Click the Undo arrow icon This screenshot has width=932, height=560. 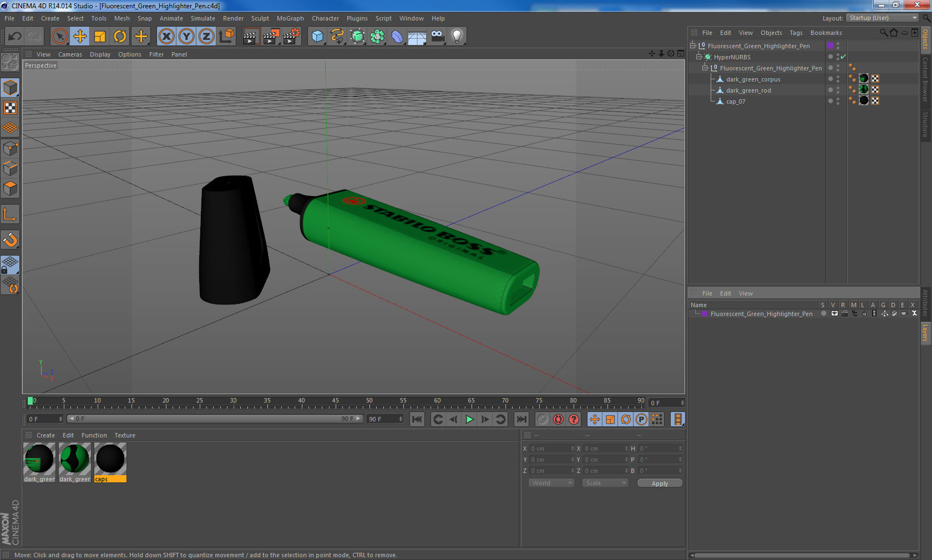coord(14,37)
